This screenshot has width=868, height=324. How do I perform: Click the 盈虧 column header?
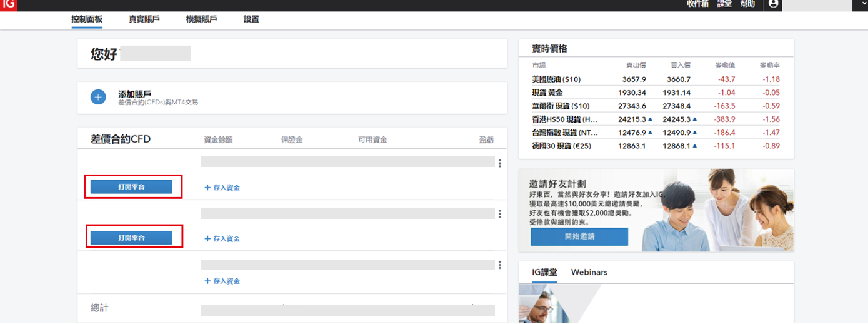click(x=487, y=139)
